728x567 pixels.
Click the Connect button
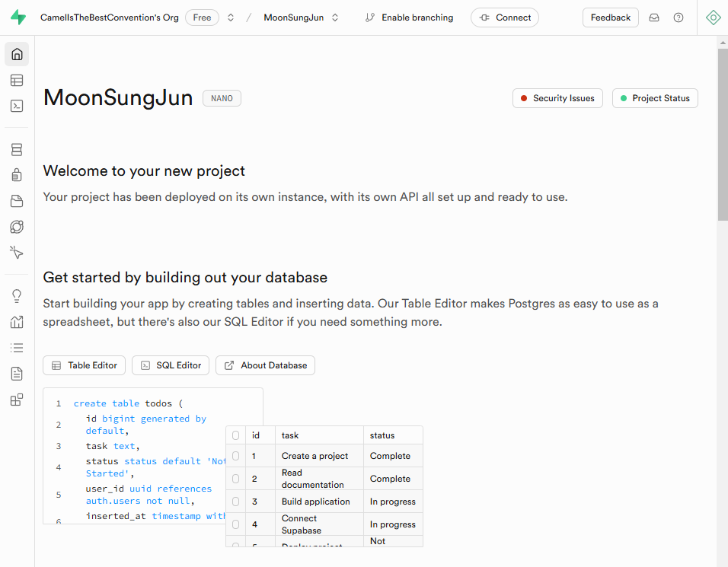coord(505,18)
